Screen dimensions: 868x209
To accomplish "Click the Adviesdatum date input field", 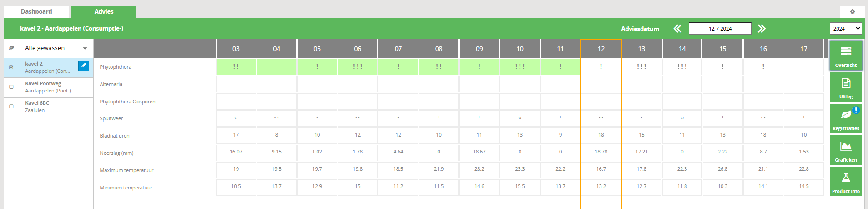I will point(720,29).
